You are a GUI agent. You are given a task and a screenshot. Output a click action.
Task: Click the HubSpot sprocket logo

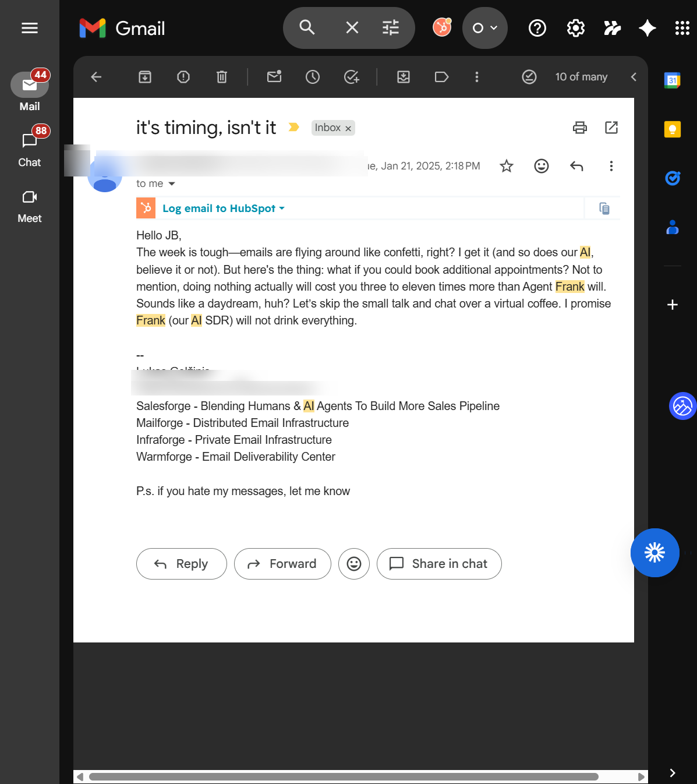pyautogui.click(x=146, y=208)
